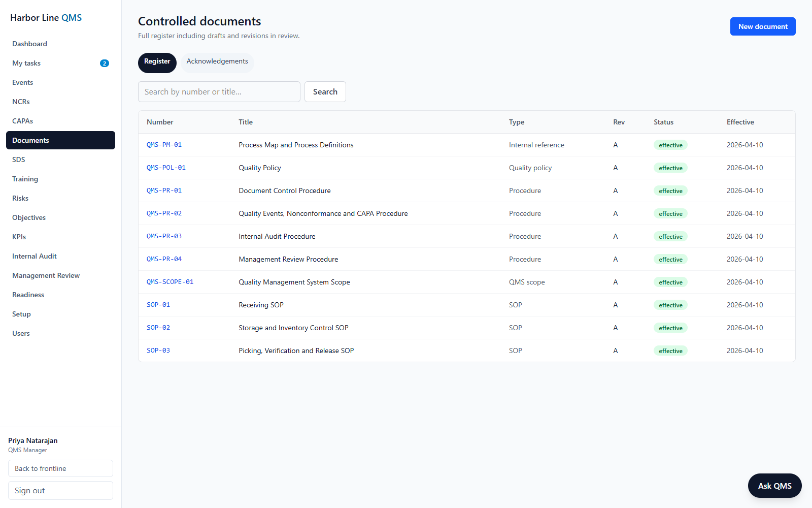Open the SOP-01 Receiving SOP link
The width and height of the screenshot is (812, 508).
pos(158,305)
